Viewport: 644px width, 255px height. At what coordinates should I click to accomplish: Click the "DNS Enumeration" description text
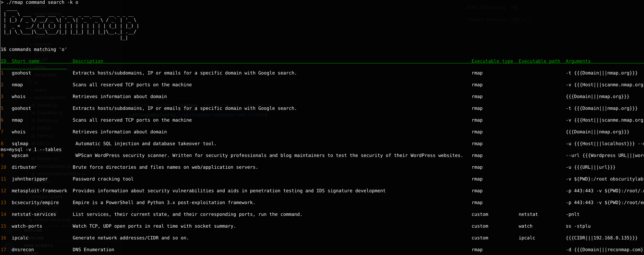click(93, 250)
